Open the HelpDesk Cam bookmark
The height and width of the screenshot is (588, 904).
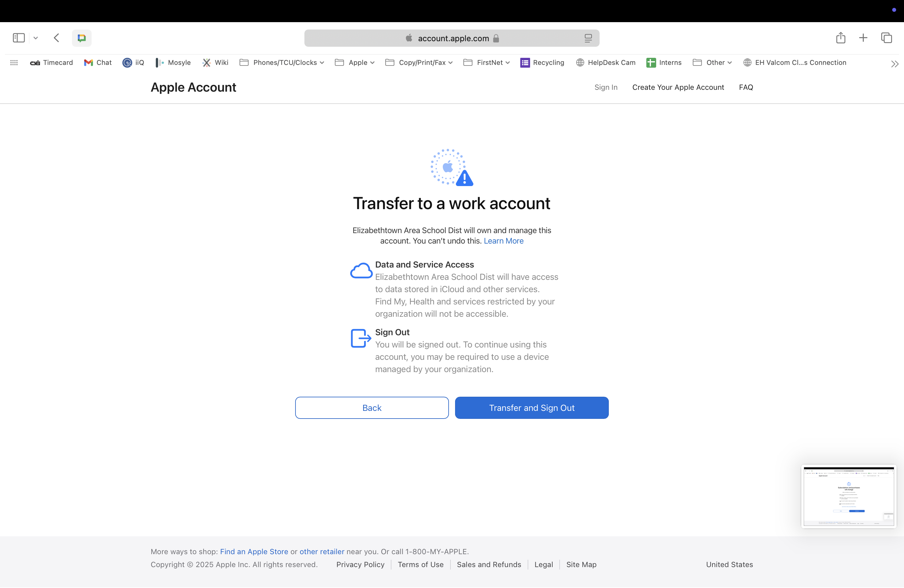coord(605,63)
